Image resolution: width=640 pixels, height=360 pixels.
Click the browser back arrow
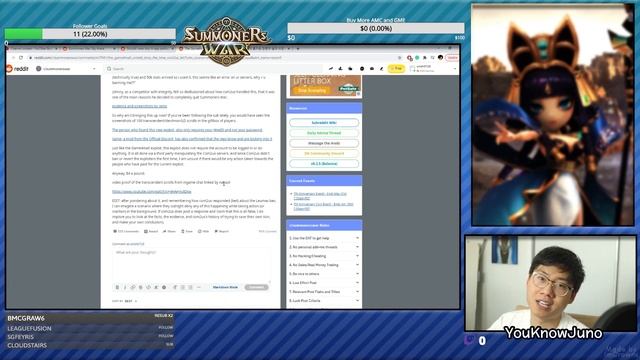[13, 58]
